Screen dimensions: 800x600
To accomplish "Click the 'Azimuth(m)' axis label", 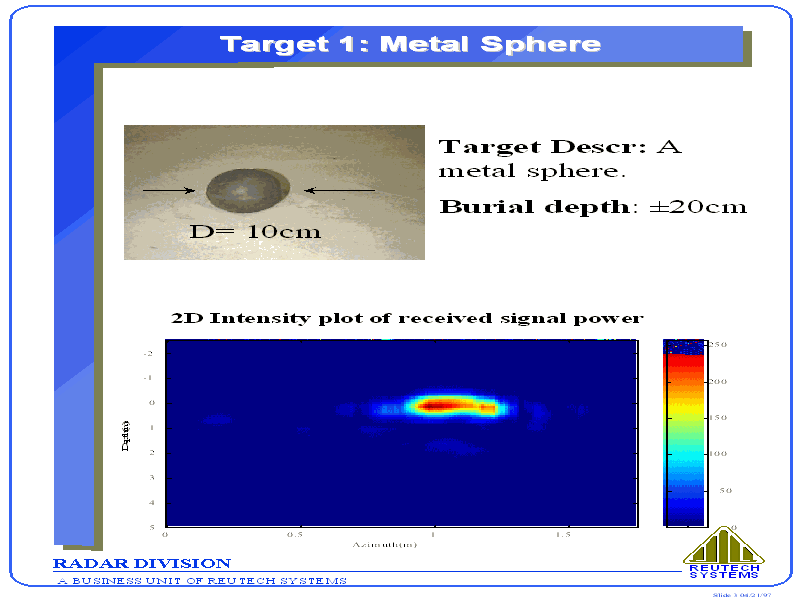I will (x=384, y=544).
